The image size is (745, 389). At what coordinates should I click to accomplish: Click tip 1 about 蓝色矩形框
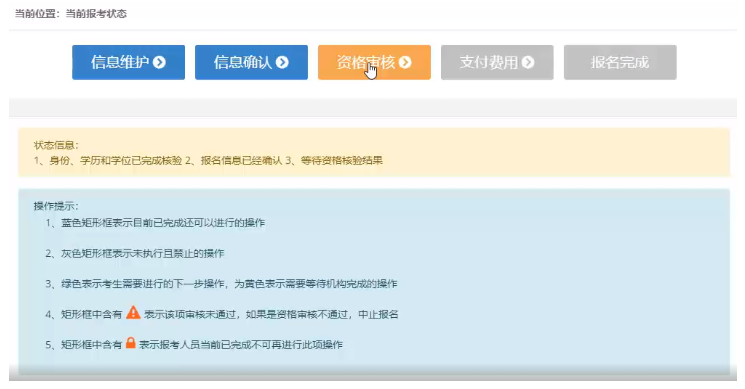pyautogui.click(x=155, y=223)
